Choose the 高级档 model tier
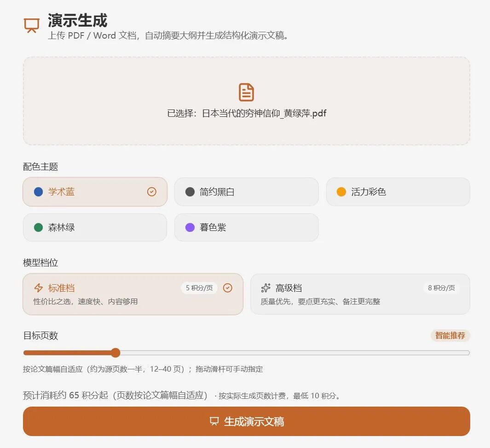490x448 pixels. point(360,294)
